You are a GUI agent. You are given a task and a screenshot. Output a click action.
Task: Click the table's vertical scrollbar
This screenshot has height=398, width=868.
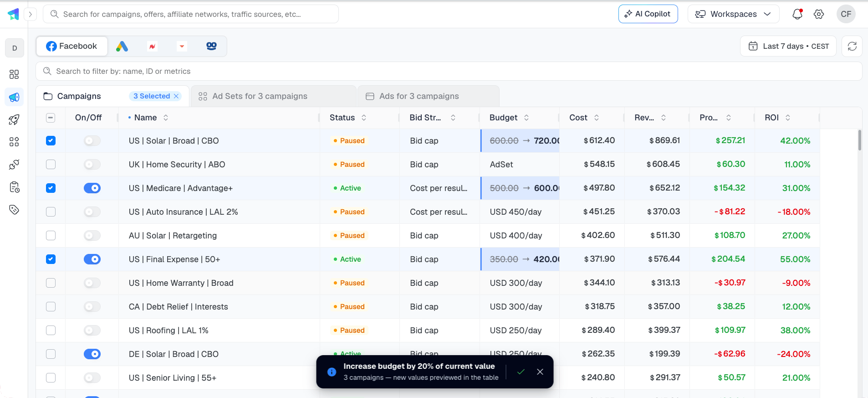coord(860,140)
